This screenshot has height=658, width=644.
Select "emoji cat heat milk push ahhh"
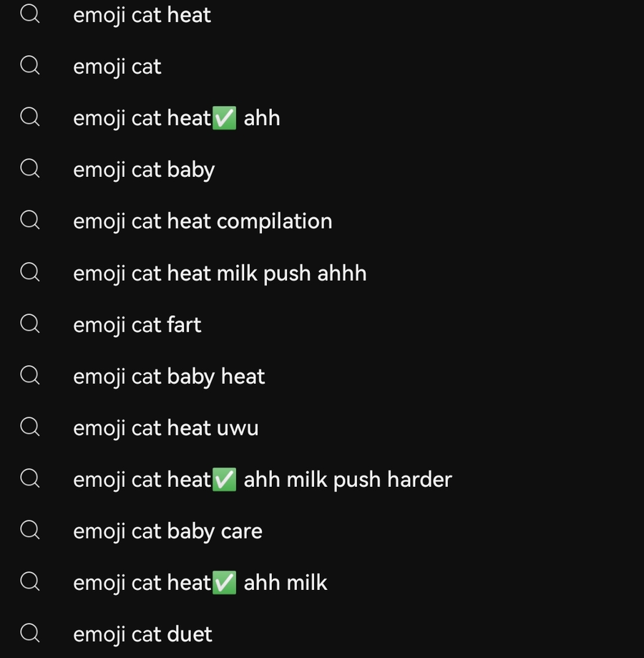click(220, 273)
